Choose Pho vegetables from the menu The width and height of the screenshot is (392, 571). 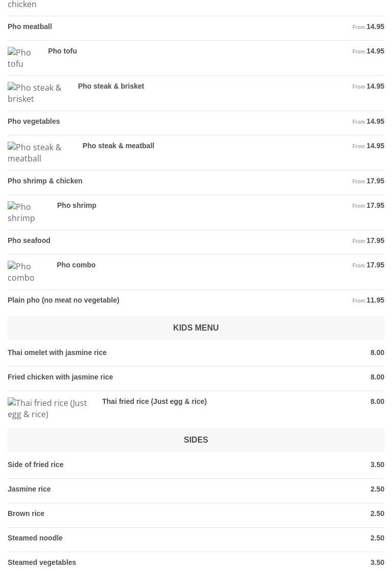coord(34,121)
